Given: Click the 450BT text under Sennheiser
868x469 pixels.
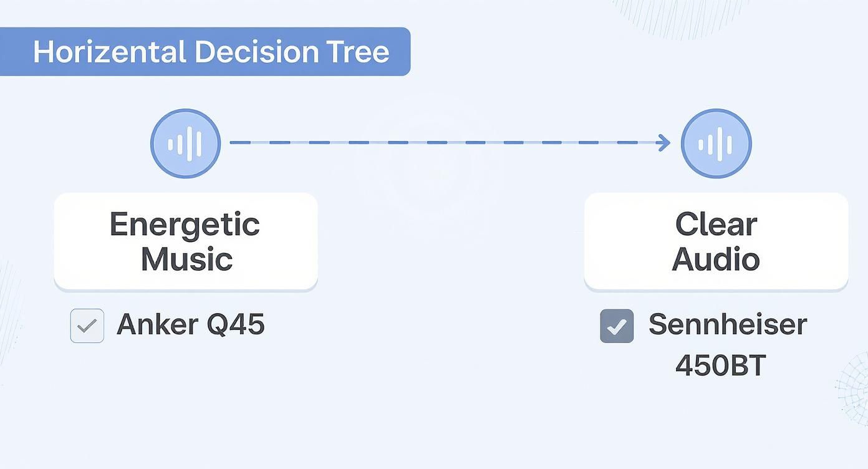Looking at the screenshot, I should coord(720,366).
